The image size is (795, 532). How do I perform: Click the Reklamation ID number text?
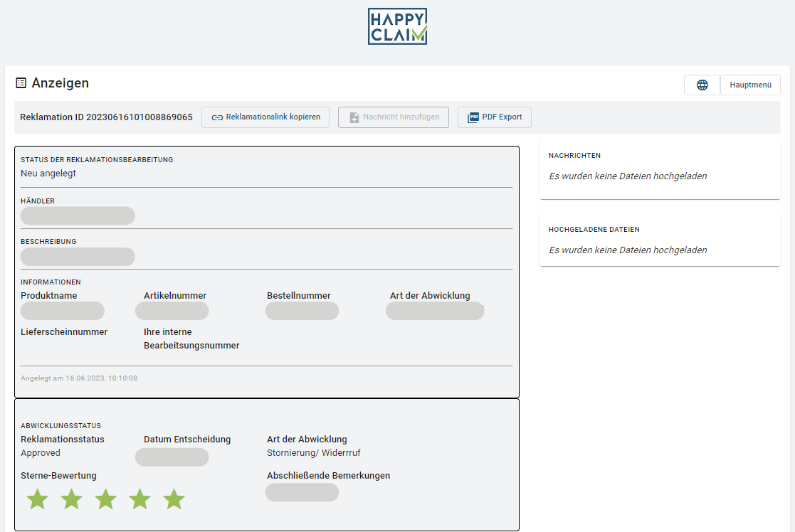(x=139, y=117)
